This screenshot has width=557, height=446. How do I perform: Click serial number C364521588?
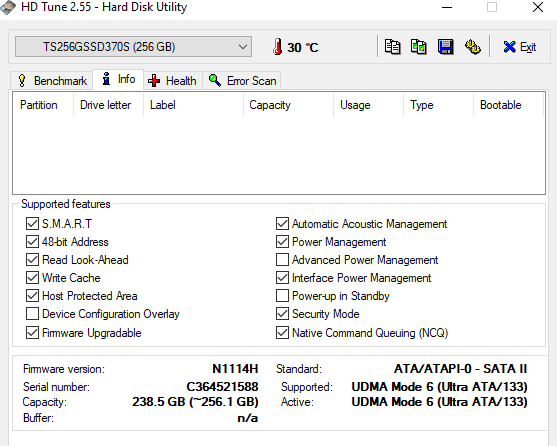(x=222, y=387)
